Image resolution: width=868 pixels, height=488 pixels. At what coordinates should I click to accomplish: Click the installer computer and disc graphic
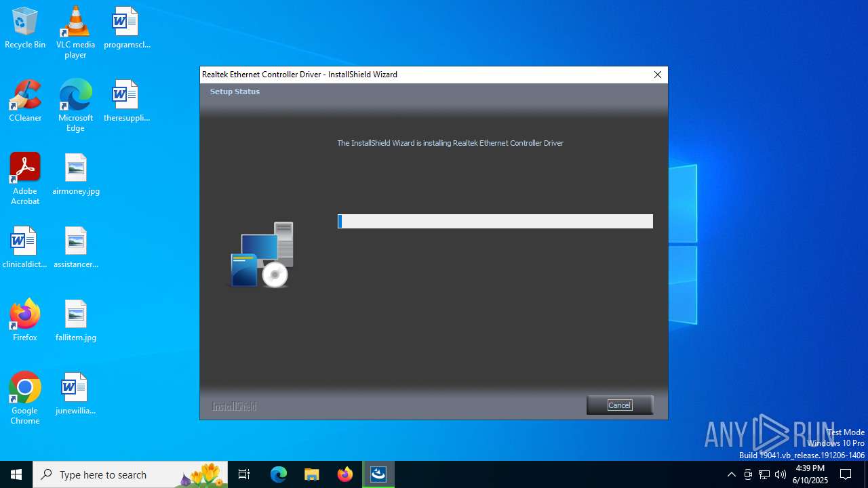point(261,254)
